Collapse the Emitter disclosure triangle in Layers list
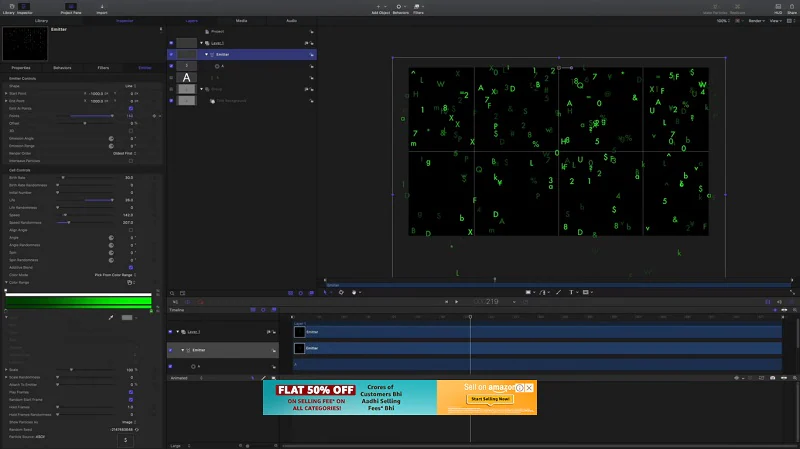This screenshot has width=800, height=449. (x=207, y=54)
